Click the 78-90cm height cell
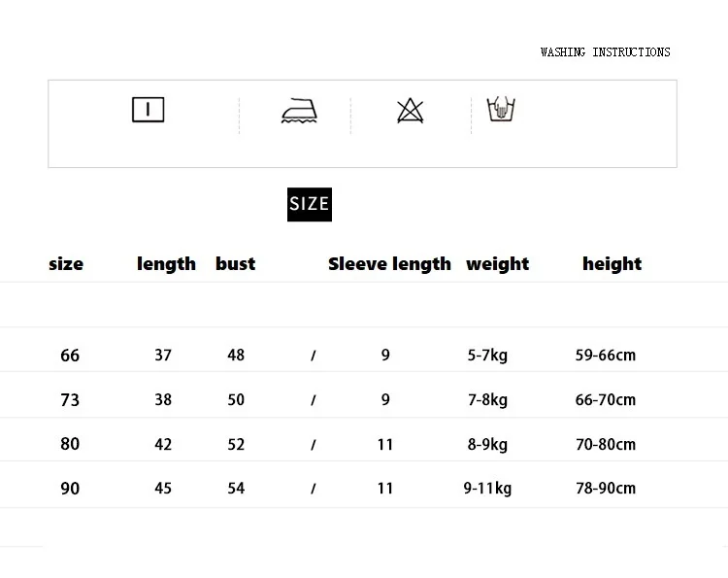The height and width of the screenshot is (578, 728). pos(605,489)
